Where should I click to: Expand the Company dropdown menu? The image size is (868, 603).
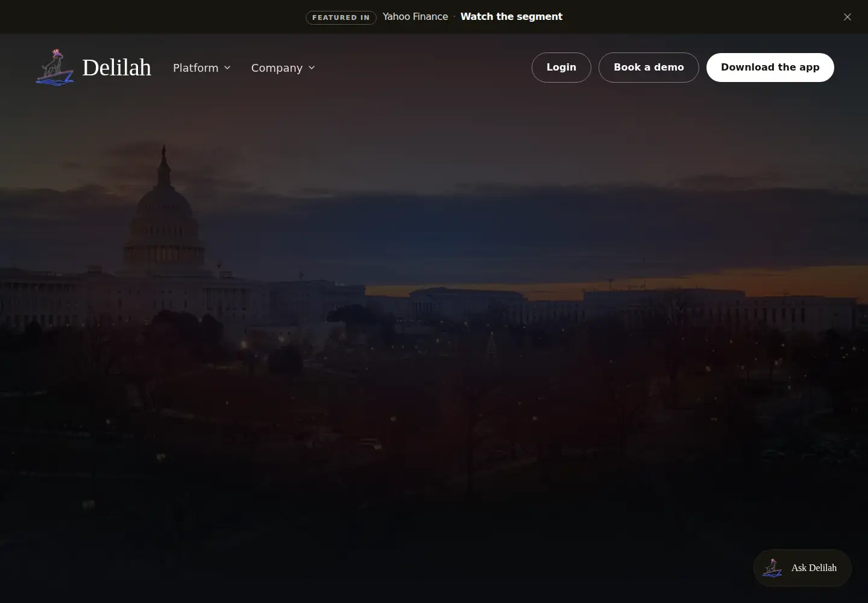pyautogui.click(x=283, y=68)
